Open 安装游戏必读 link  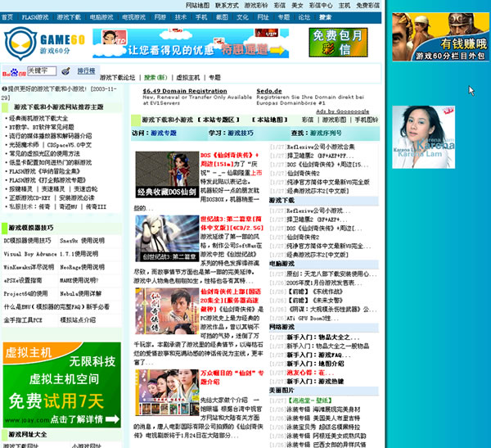pos(76,198)
